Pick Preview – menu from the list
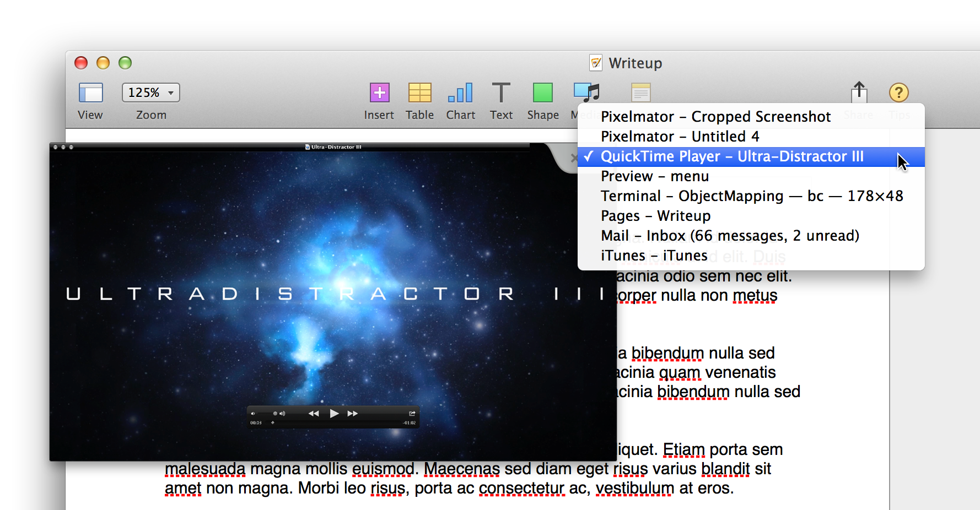Viewport: 980px width, 510px height. [751, 176]
